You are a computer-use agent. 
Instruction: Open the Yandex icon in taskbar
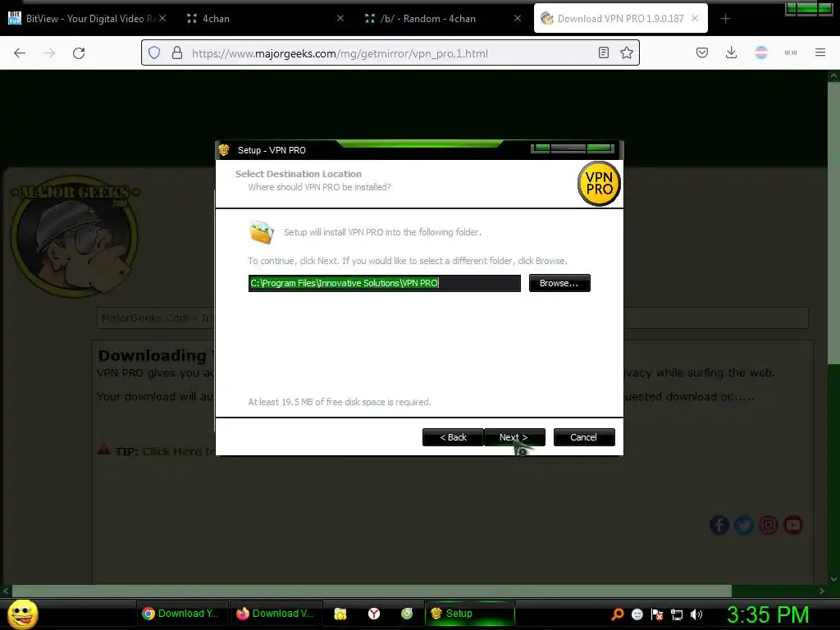coord(374,614)
